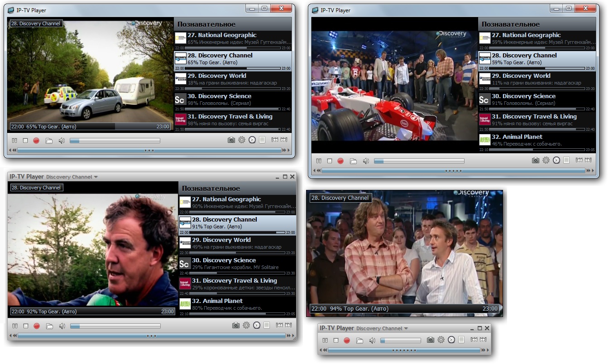Image resolution: width=609 pixels, height=364 pixels.
Task: Mute audio in the floating control panel
Action: coord(372,340)
